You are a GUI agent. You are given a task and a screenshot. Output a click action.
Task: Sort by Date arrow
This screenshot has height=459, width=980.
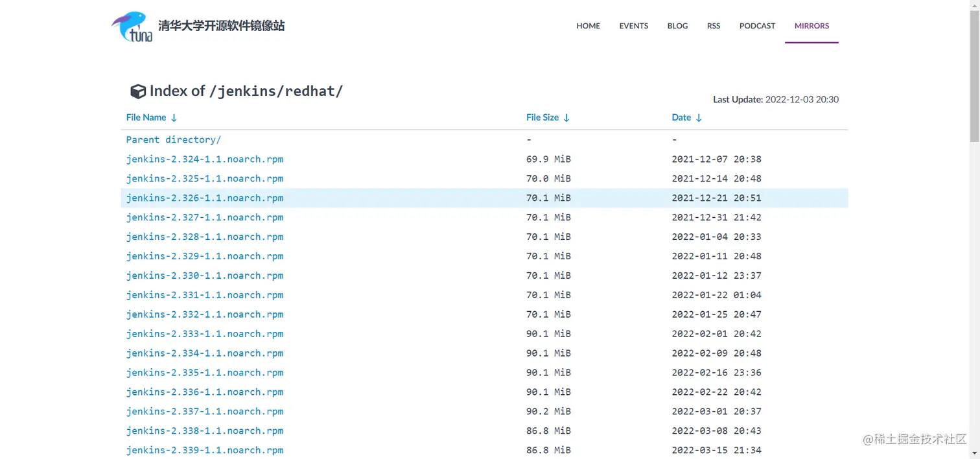click(x=699, y=118)
